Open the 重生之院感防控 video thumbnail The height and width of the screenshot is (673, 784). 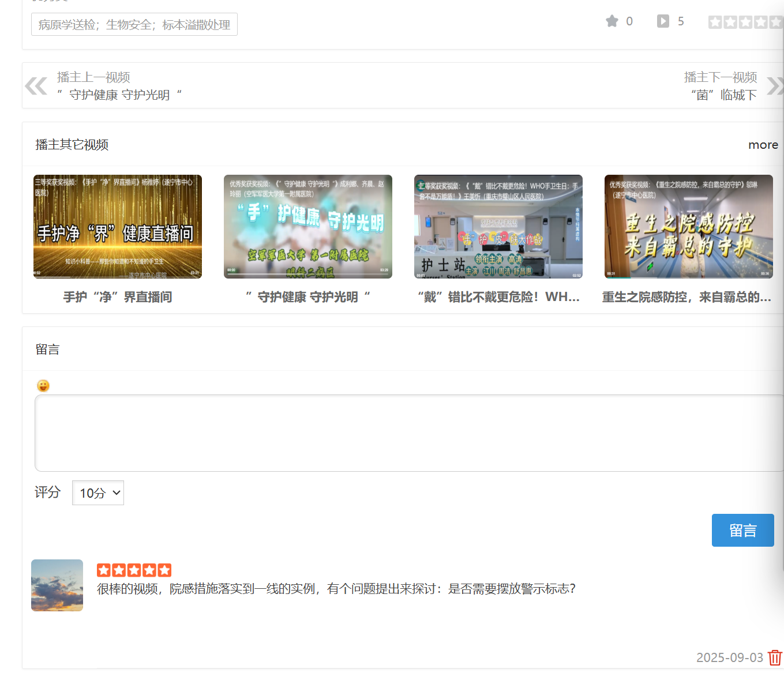tap(688, 227)
